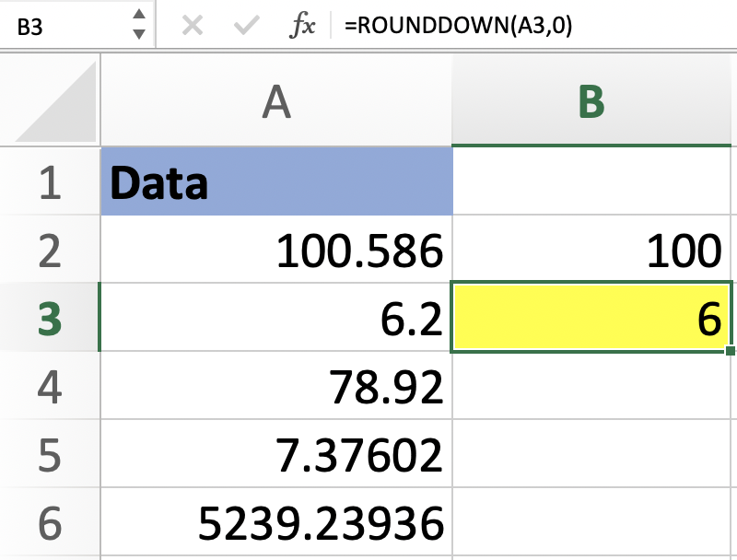Viewport: 737px width, 560px height.
Task: Select row 6 header
Action: [50, 523]
